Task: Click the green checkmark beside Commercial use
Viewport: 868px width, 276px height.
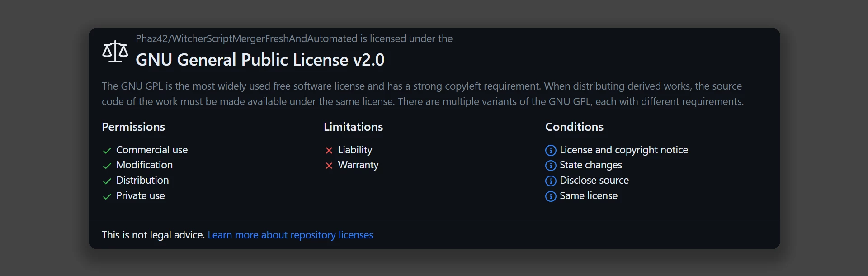Action: (107, 151)
